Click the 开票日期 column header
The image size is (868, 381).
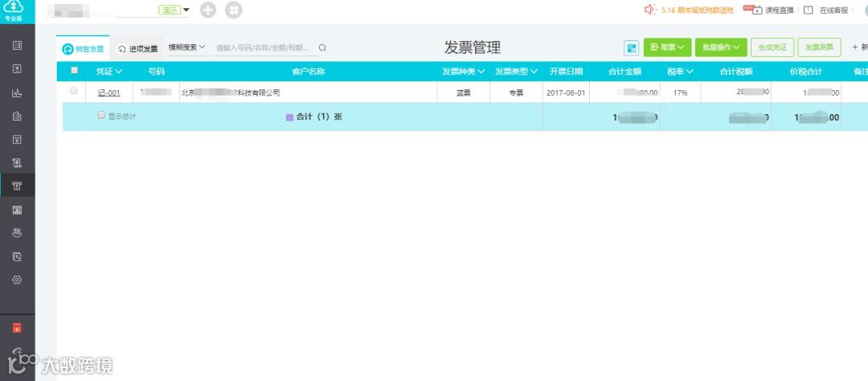(x=566, y=72)
